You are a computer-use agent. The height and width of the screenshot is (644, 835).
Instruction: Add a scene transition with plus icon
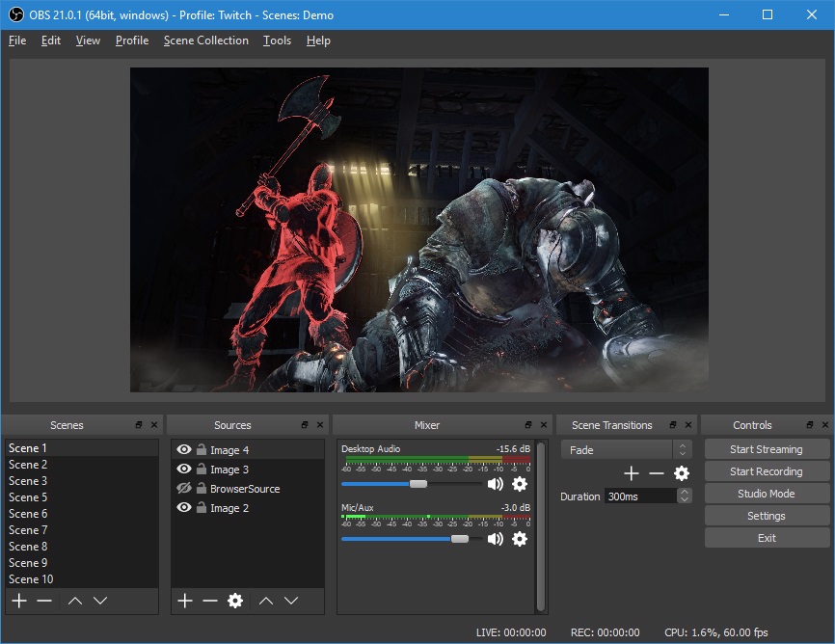pos(631,473)
